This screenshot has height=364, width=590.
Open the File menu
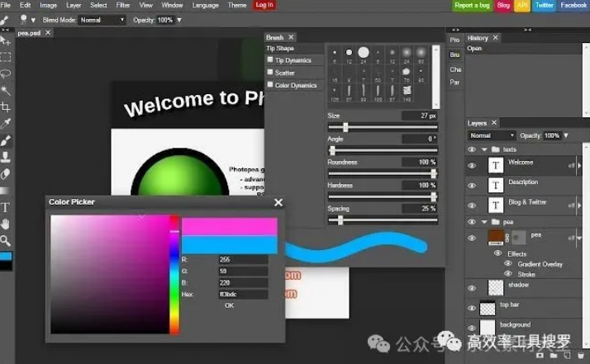pyautogui.click(x=6, y=5)
